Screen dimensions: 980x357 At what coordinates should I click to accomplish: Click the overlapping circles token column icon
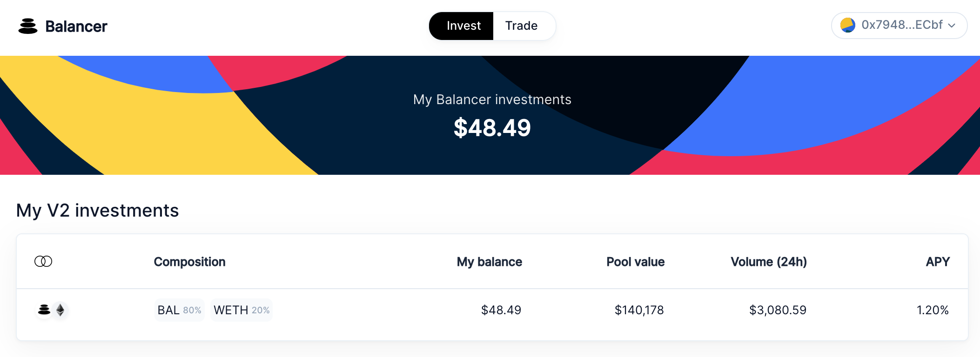click(x=43, y=261)
